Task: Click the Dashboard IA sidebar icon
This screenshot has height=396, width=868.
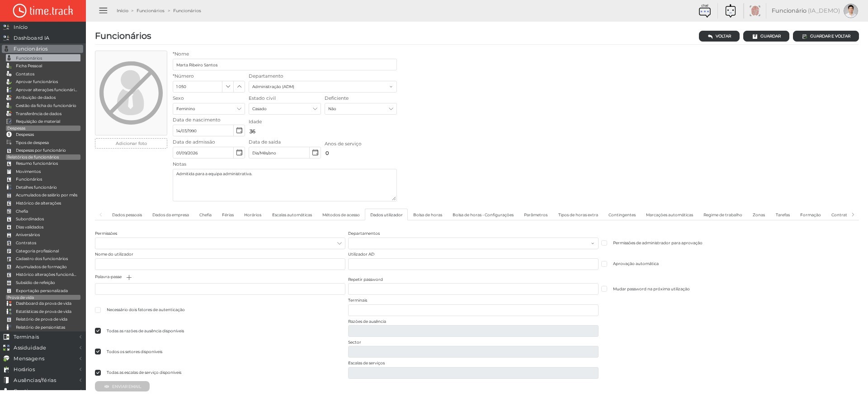Action: (x=6, y=38)
